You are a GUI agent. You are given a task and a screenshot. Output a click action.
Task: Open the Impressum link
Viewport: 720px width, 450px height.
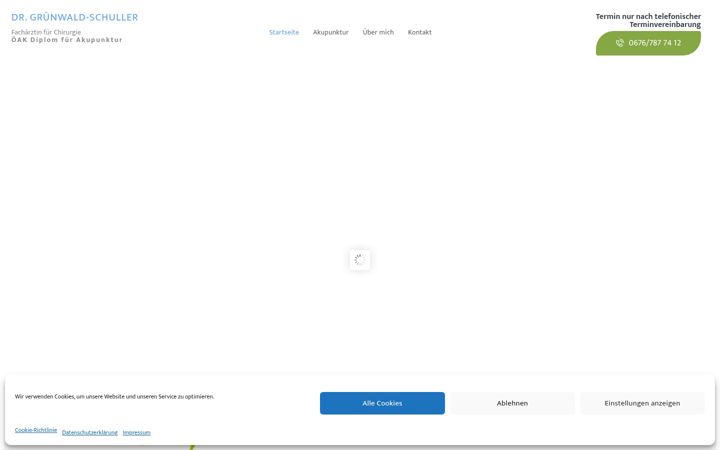point(136,433)
